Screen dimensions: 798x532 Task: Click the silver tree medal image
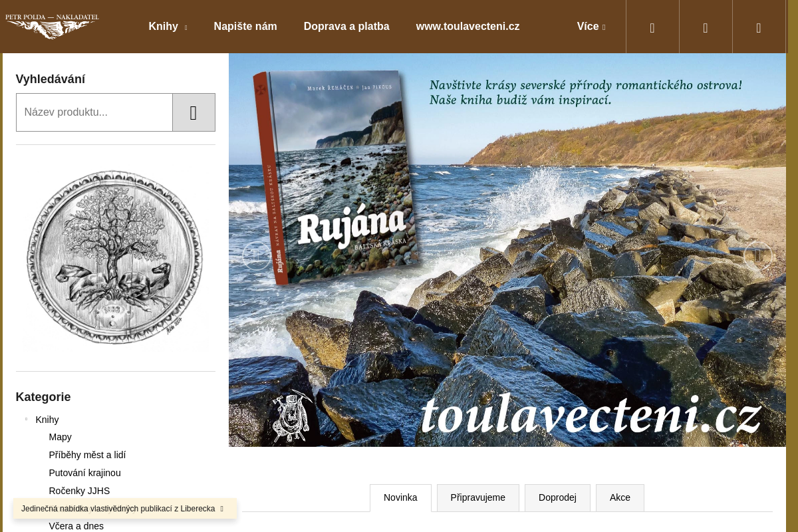pyautogui.click(x=116, y=258)
